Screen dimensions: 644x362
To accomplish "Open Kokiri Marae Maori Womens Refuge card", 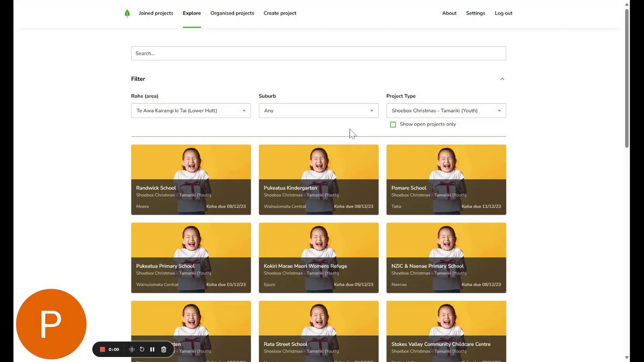I will [x=318, y=258].
